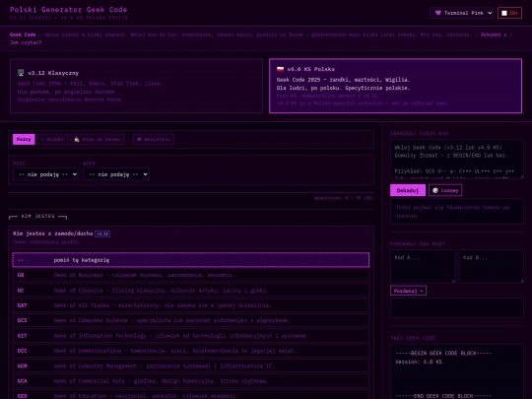Click the 'PORÓWNAJ DWA KODY' panel heading
The image size is (532, 399).
click(x=418, y=244)
